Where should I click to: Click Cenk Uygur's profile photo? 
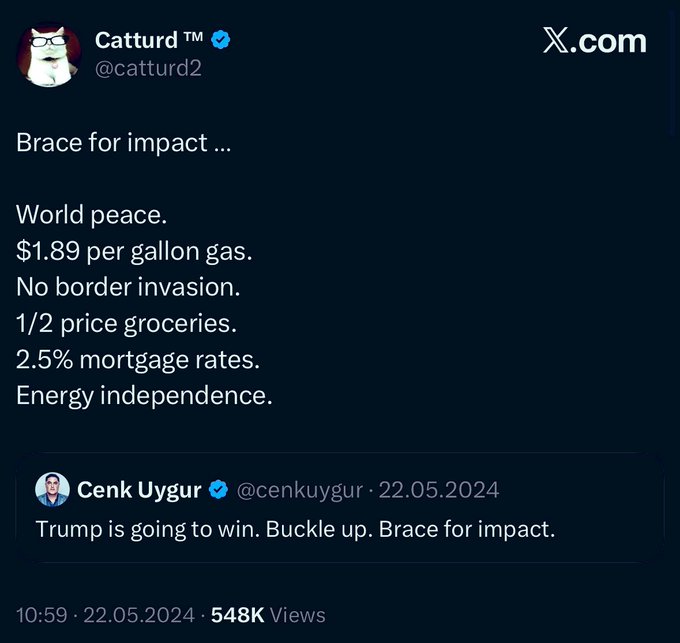point(53,490)
